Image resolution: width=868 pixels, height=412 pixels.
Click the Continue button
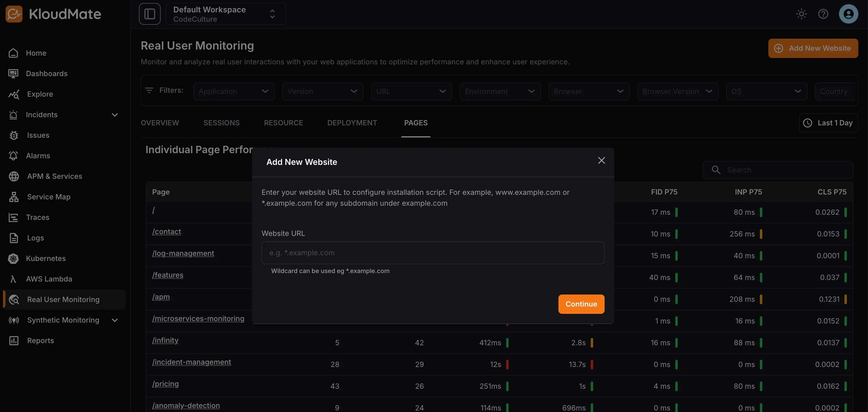coord(581,304)
